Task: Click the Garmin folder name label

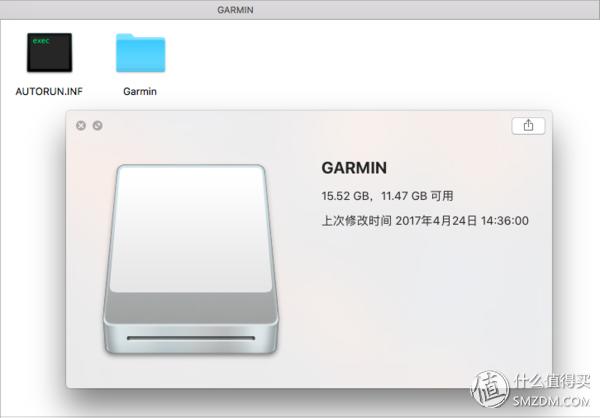Action: click(x=140, y=91)
